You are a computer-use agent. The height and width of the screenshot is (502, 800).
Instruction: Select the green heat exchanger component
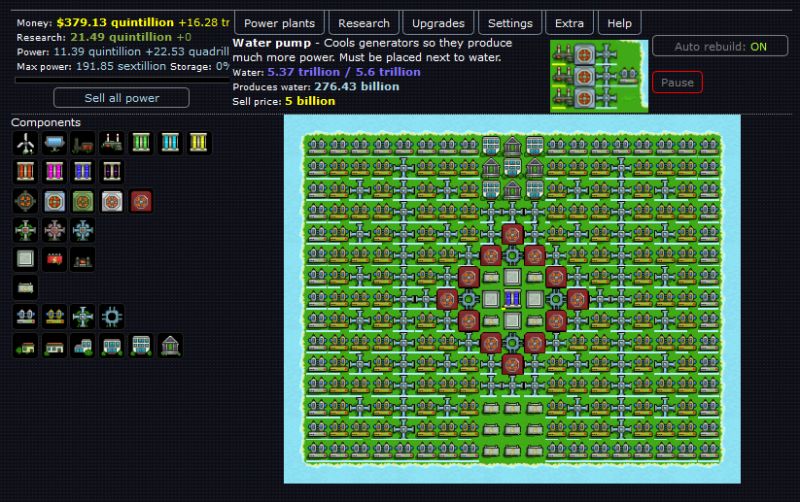pos(25,230)
